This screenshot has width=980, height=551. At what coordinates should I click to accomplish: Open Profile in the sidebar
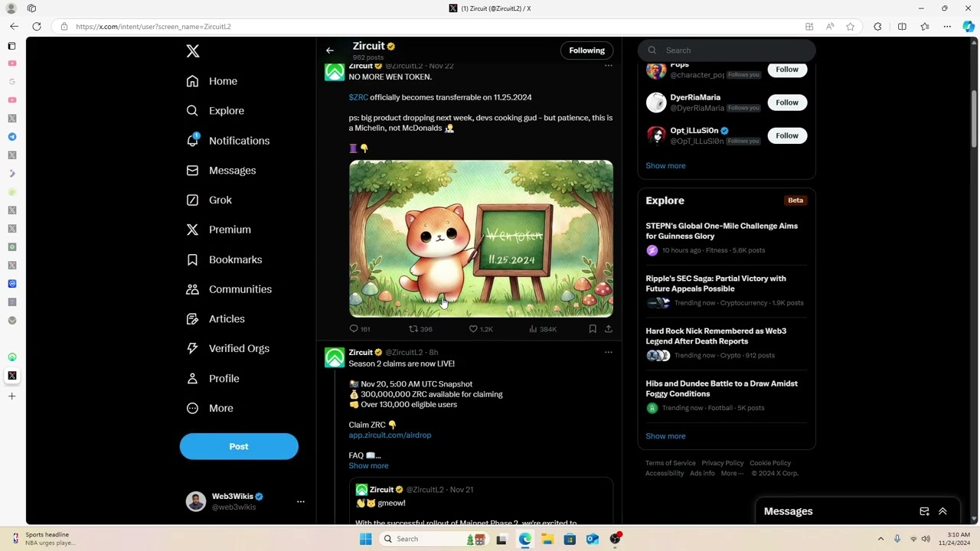click(213, 379)
